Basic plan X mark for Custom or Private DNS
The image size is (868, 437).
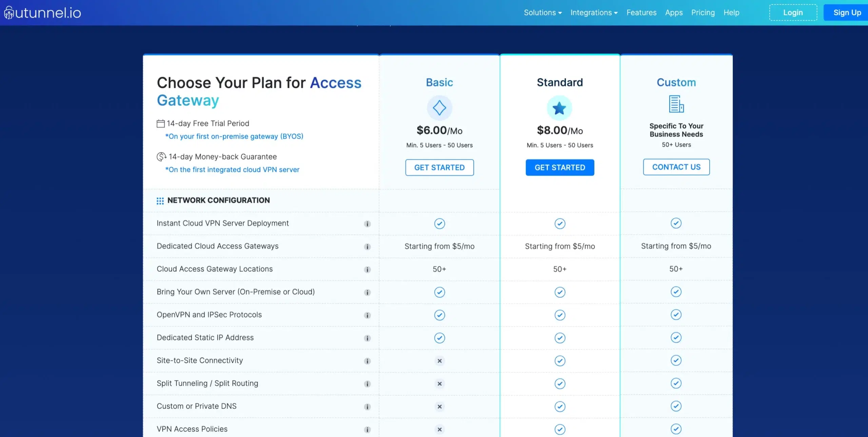tap(439, 406)
